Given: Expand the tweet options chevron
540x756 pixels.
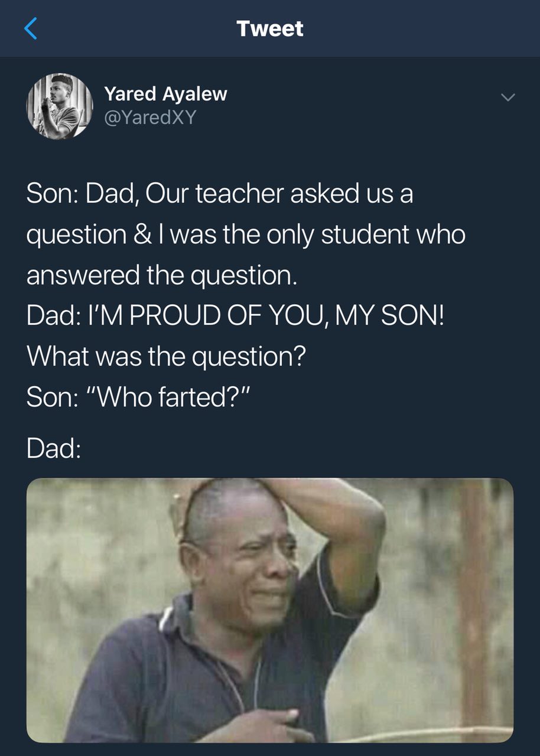Looking at the screenshot, I should click(508, 97).
